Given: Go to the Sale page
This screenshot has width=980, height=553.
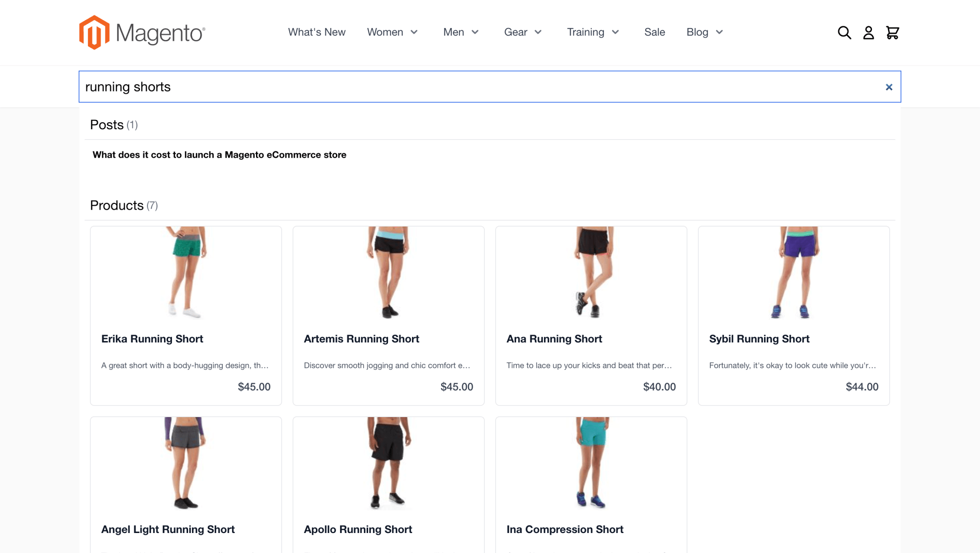Looking at the screenshot, I should (655, 32).
